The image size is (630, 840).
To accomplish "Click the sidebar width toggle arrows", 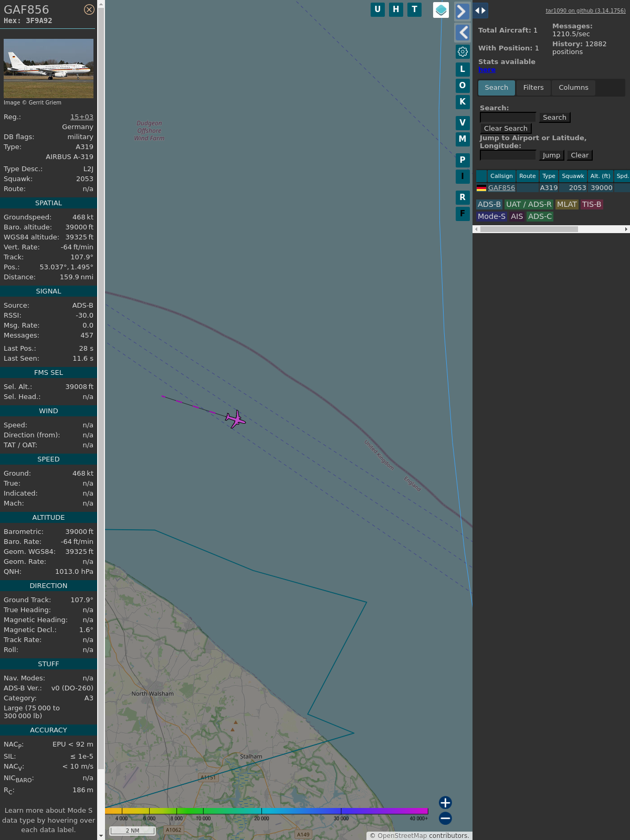I will click(x=480, y=10).
